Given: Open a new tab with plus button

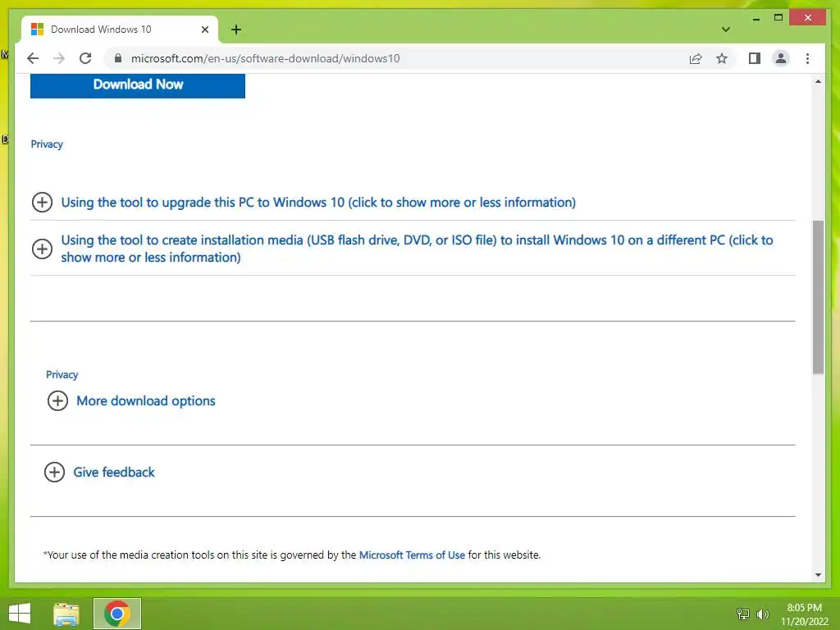Looking at the screenshot, I should (x=236, y=30).
